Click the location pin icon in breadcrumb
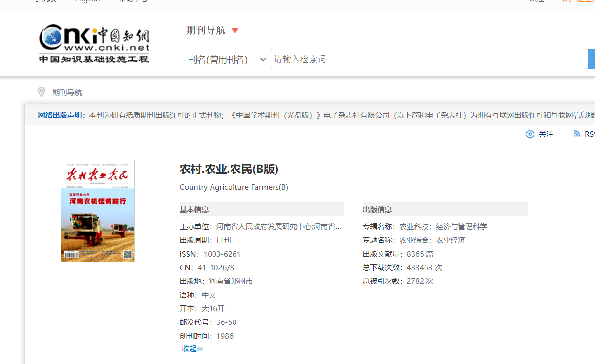Viewport: 595px width, 364px height. 42,92
